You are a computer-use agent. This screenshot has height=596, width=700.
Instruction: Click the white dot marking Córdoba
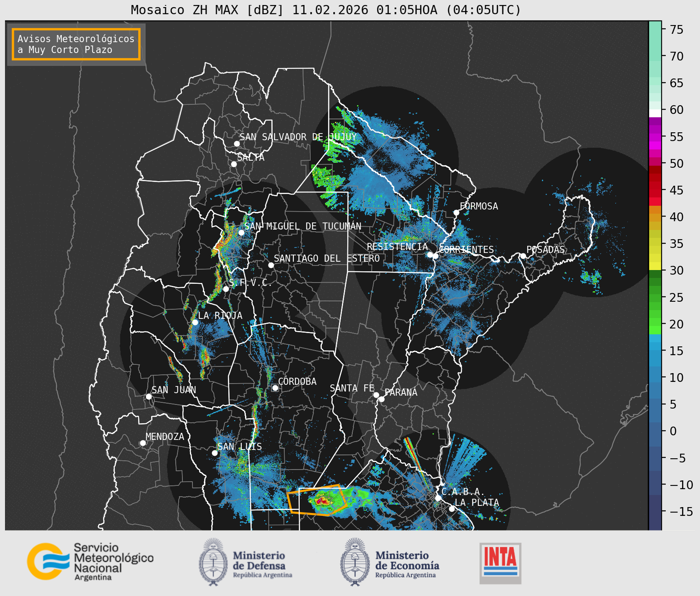[x=275, y=388]
